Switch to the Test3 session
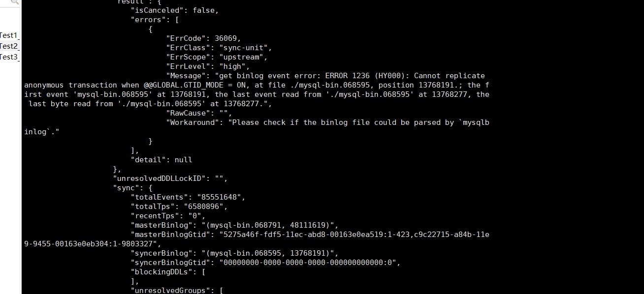 click(x=9, y=57)
